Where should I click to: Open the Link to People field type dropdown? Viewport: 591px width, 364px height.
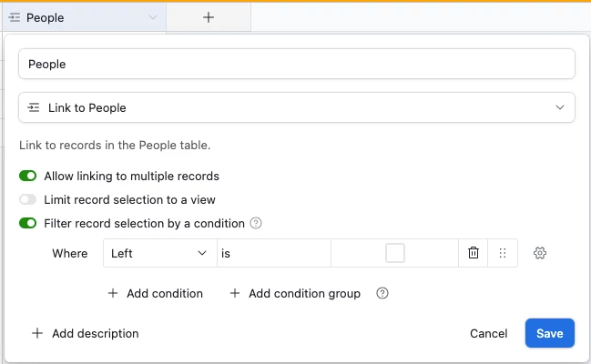click(297, 107)
